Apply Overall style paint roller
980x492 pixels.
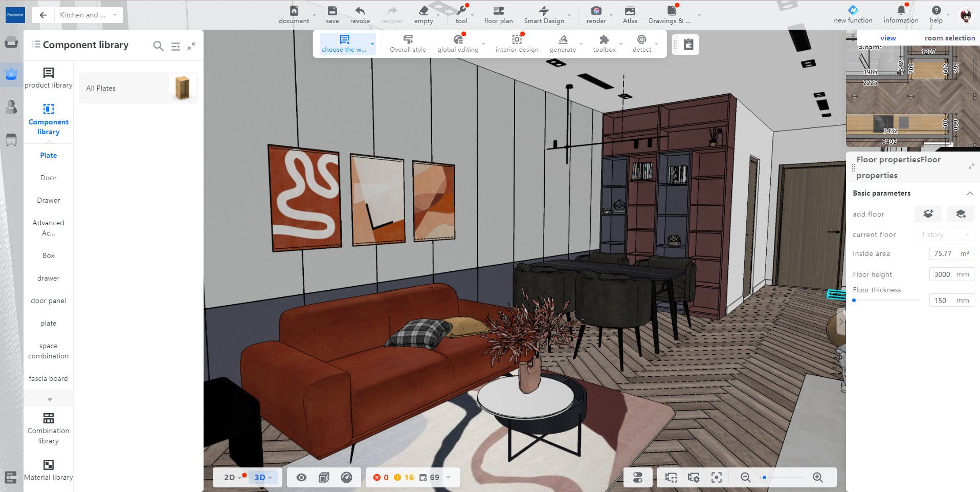(x=408, y=39)
